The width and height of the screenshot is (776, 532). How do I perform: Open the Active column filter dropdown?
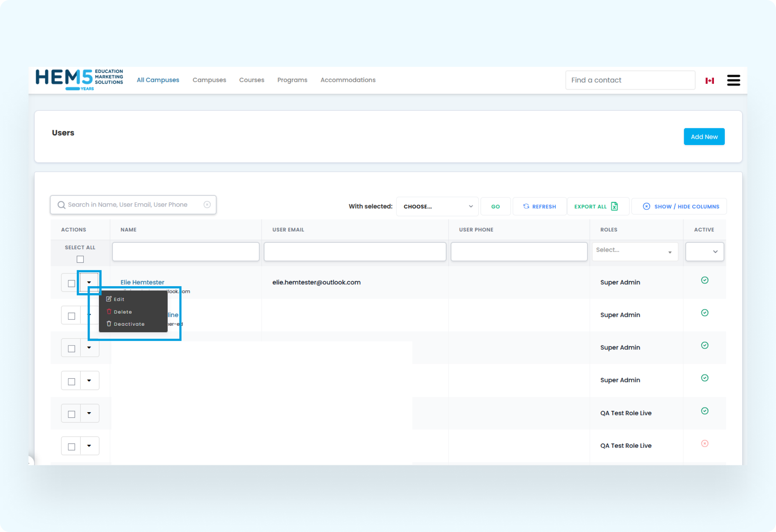point(704,251)
